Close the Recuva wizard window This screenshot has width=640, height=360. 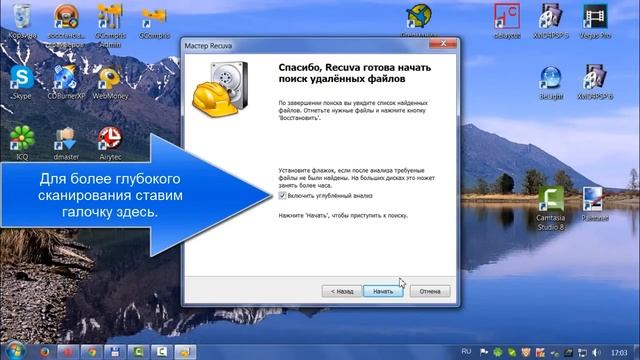(443, 44)
